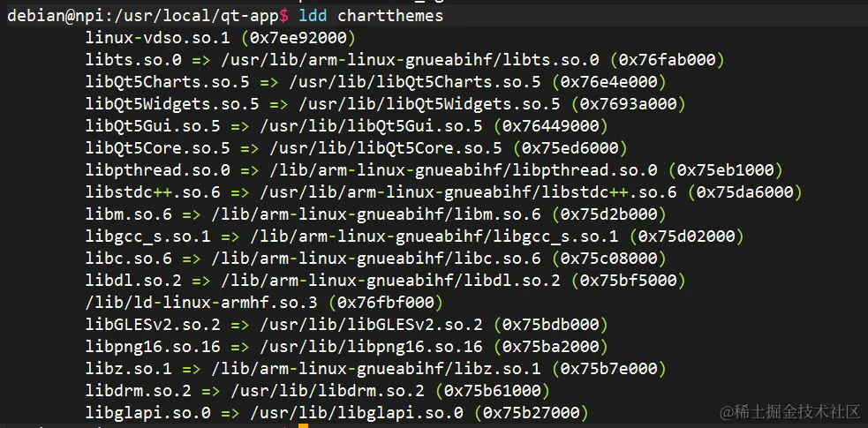Click the address 0x75b7e000
The image size is (868, 428).
(609, 368)
